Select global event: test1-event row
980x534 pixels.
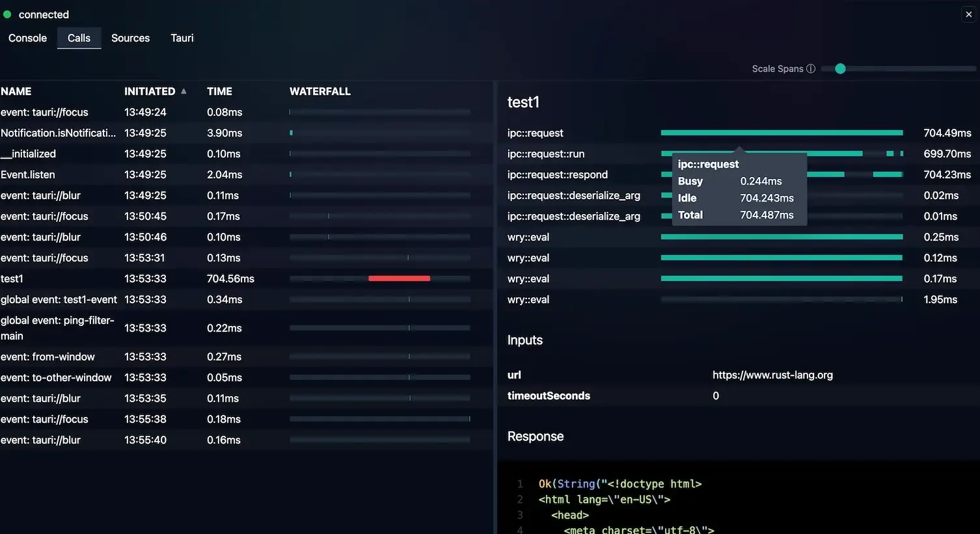(x=246, y=299)
